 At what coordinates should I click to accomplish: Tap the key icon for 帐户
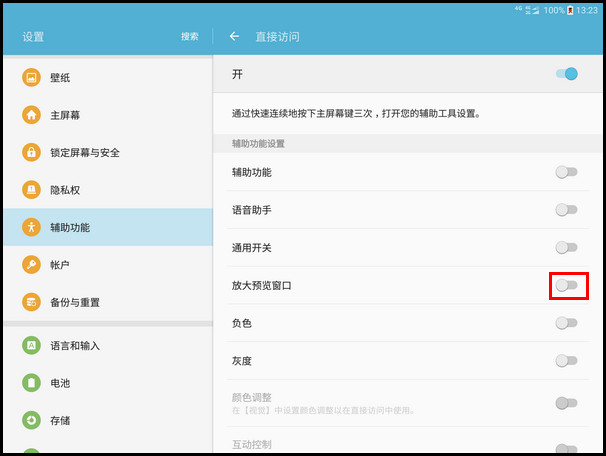(31, 265)
